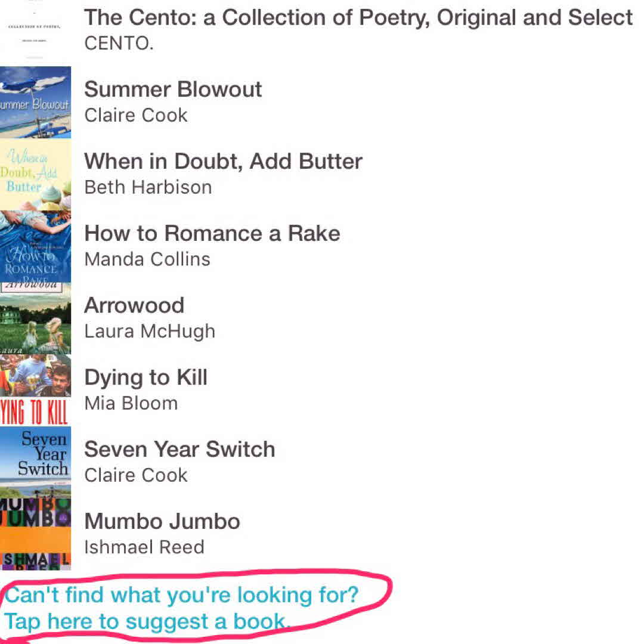Tap the Mumbo Jumbo cover thumbnail

tap(35, 534)
